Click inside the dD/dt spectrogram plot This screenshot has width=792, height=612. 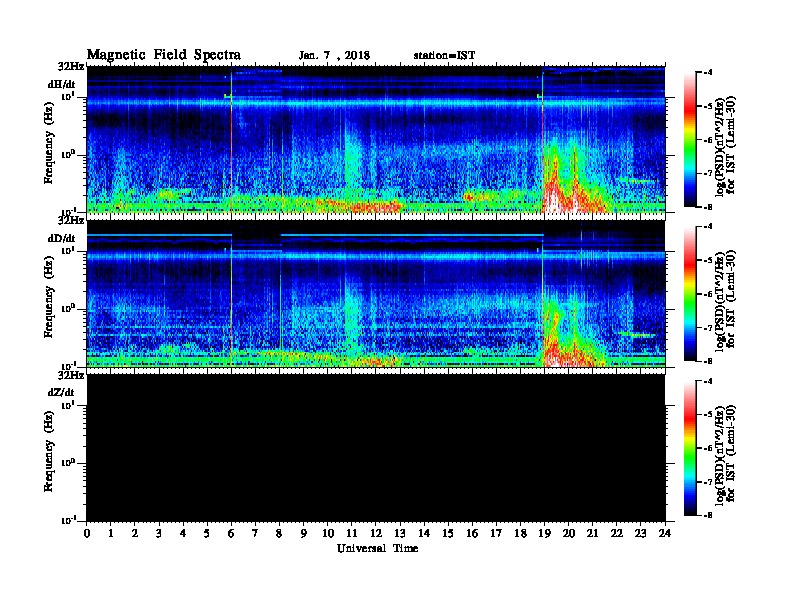pyautogui.click(x=376, y=294)
